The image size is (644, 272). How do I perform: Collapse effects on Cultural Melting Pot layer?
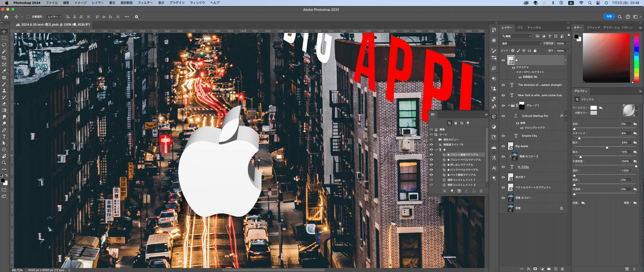tap(566, 116)
